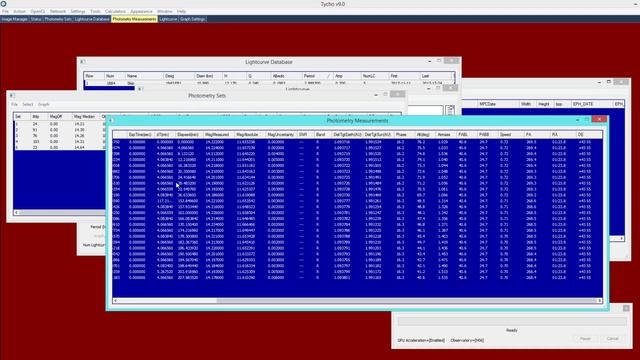Click the Cancel button in status window
The height and width of the screenshot is (360, 640).
(x=612, y=339)
